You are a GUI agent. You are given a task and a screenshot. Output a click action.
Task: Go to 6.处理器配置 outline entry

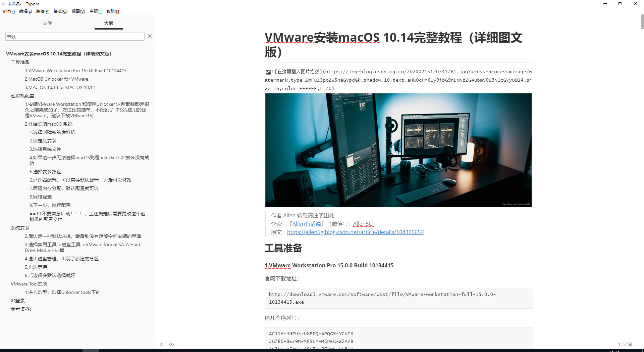80,180
